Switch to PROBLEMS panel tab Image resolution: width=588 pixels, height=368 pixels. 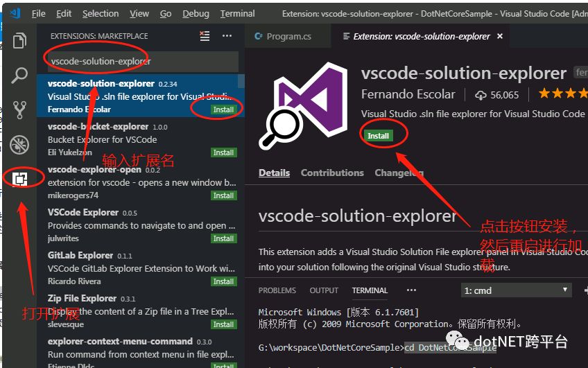coord(277,290)
